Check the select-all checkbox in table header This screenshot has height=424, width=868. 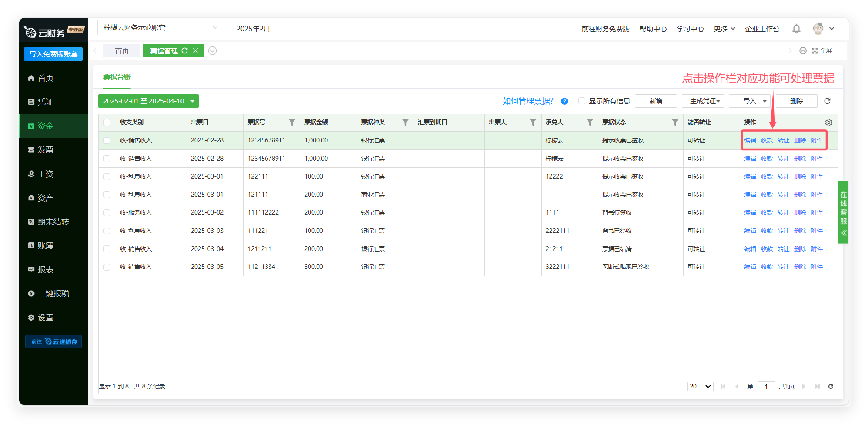(x=107, y=123)
